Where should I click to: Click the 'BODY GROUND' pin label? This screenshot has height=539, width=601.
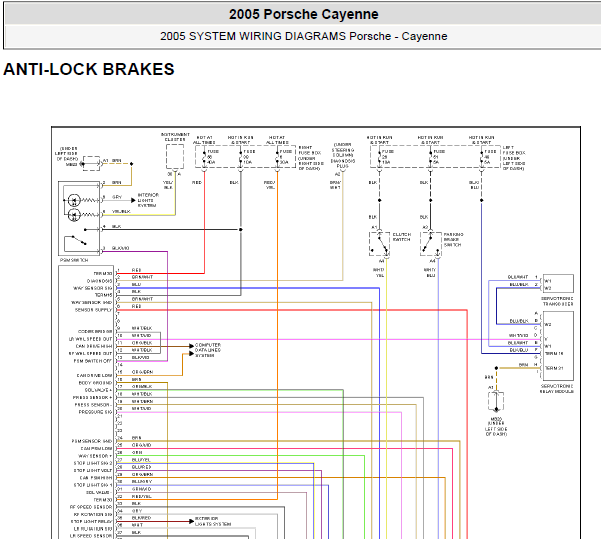pos(95,383)
